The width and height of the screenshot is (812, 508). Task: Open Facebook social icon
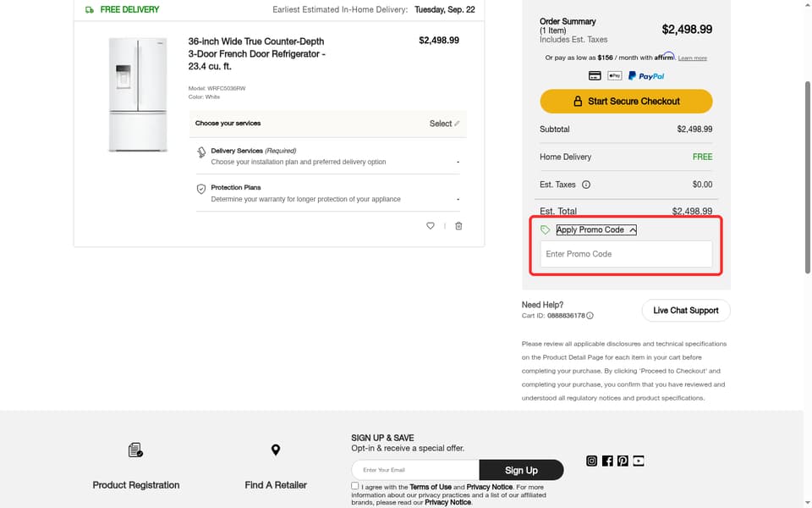[607, 461]
